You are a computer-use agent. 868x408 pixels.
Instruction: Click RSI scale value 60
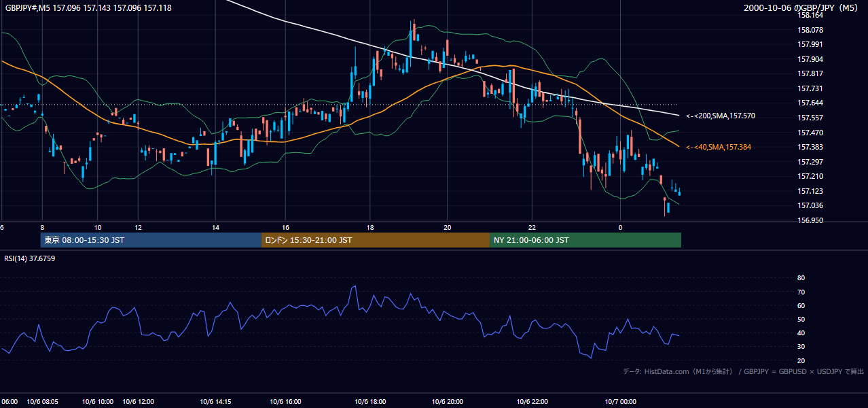tap(801, 305)
